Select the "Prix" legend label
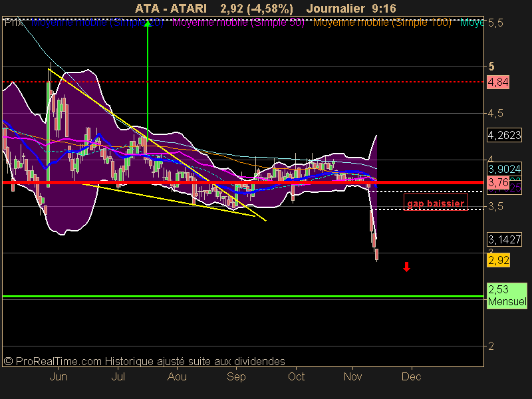This screenshot has height=399, width=532. point(13,23)
